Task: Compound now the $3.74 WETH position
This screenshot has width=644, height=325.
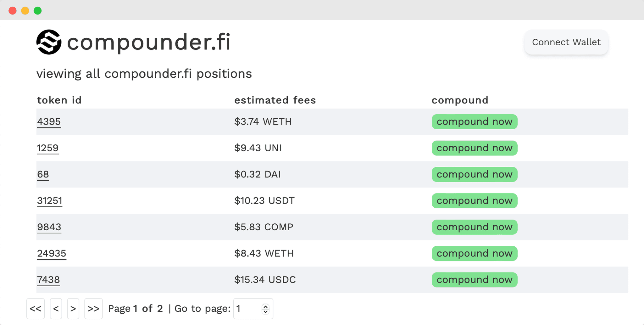Action: 475,122
